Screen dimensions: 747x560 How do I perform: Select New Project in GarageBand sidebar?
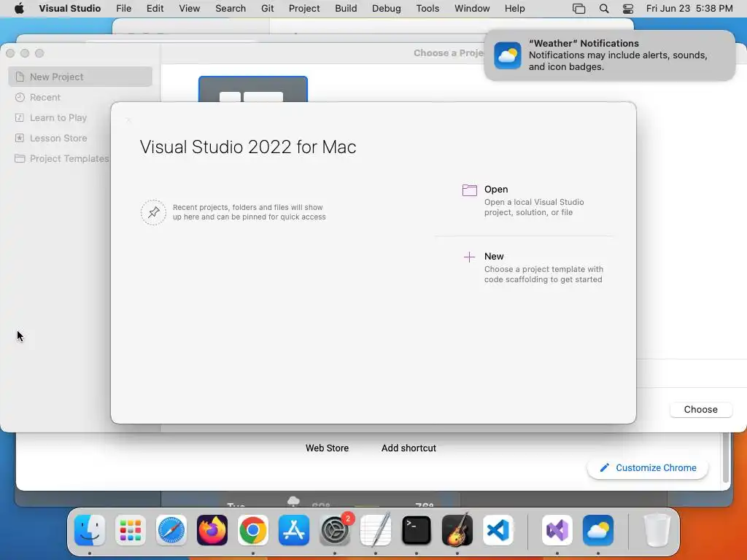80,77
